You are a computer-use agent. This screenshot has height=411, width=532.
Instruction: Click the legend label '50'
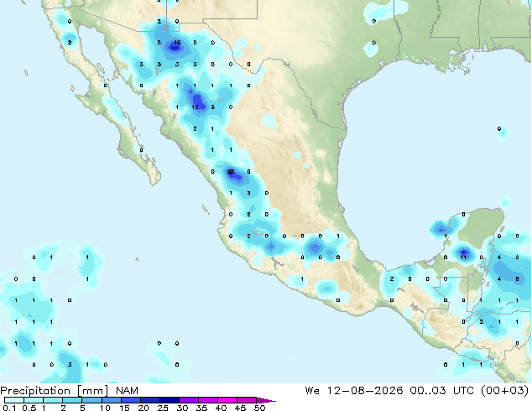pos(259,408)
